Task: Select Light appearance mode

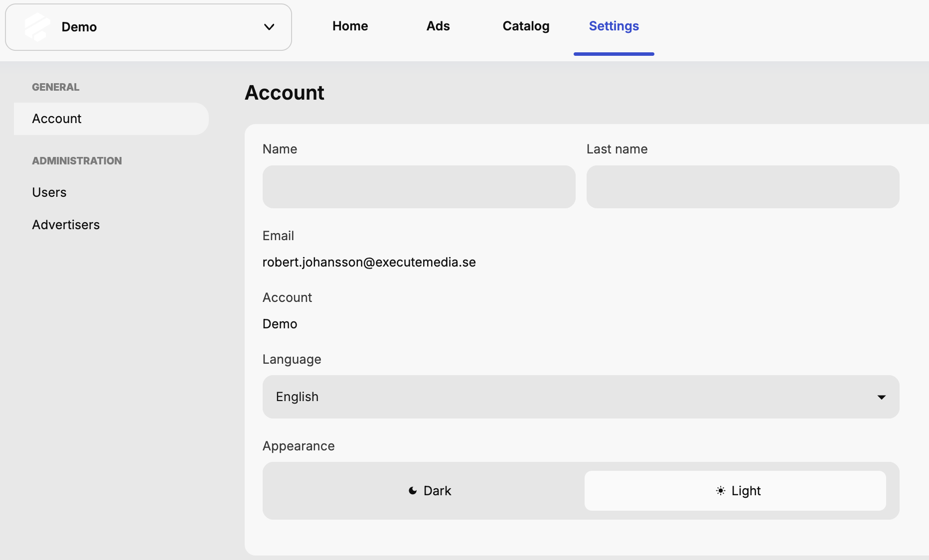Action: tap(738, 491)
